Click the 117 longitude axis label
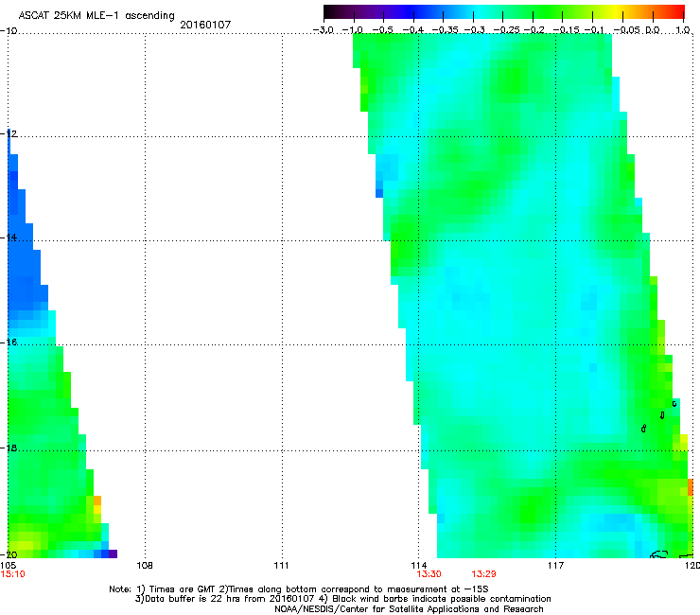This screenshot has width=700, height=615. [556, 566]
